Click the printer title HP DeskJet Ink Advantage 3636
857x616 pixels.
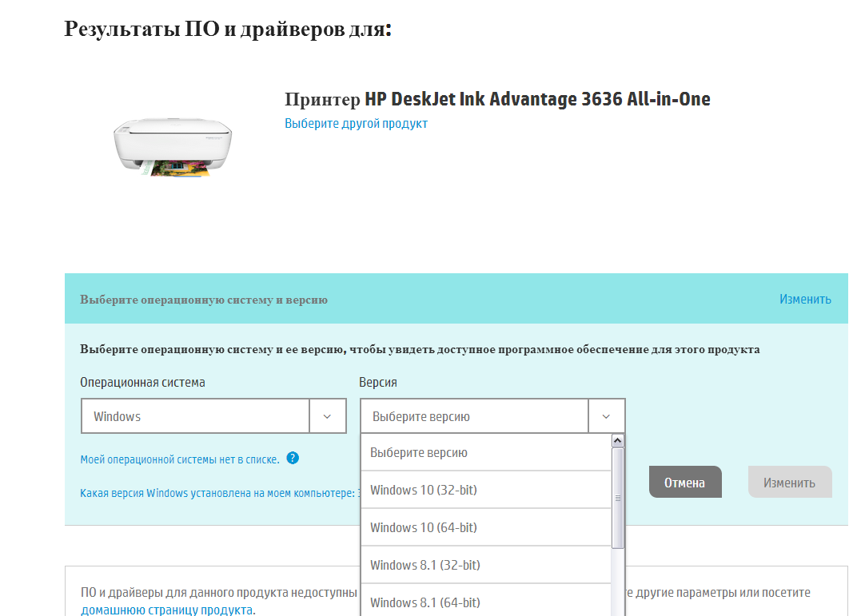497,99
